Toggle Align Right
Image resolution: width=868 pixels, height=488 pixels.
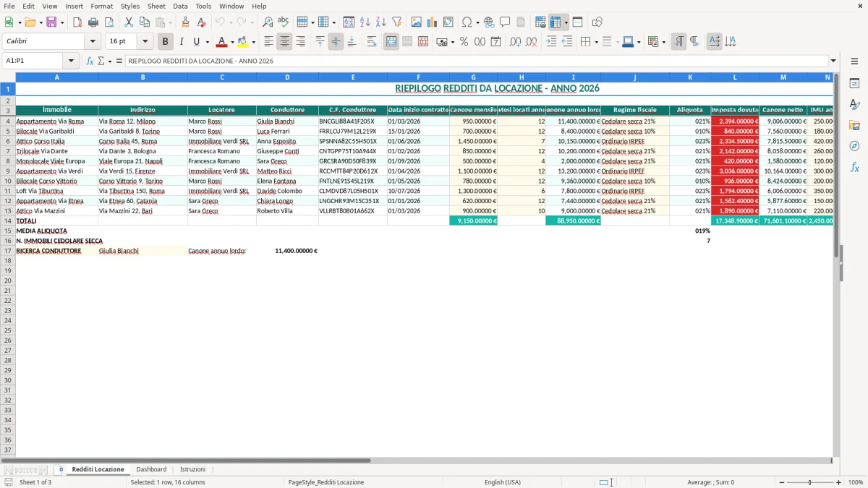click(300, 42)
